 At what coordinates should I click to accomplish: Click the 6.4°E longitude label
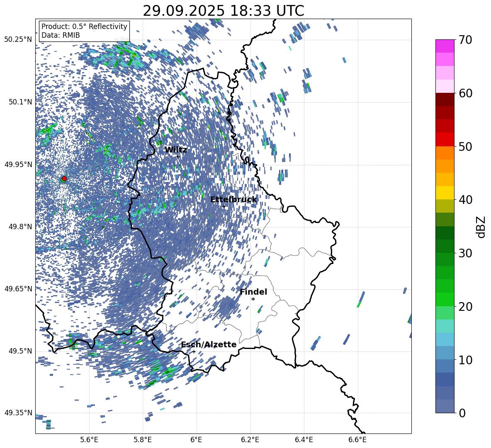(304, 440)
